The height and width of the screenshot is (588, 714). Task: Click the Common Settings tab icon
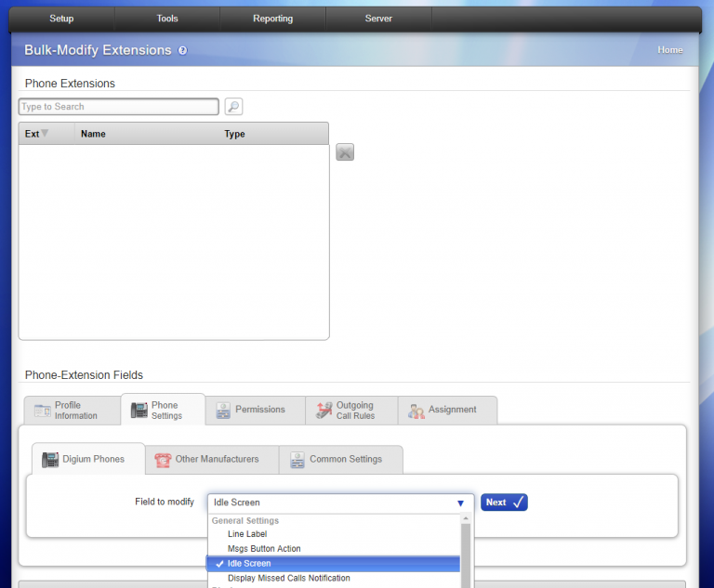coord(297,460)
